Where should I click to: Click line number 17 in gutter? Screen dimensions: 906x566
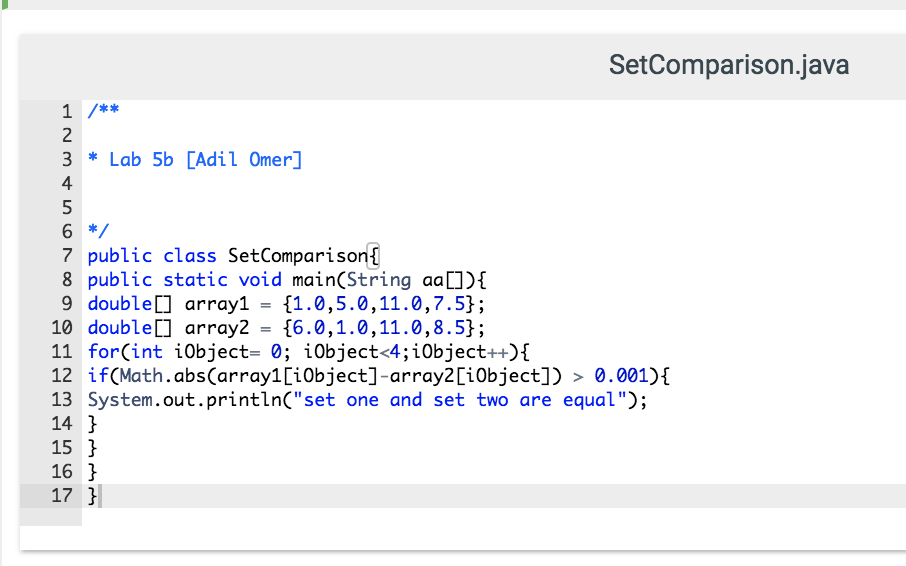[x=62, y=495]
